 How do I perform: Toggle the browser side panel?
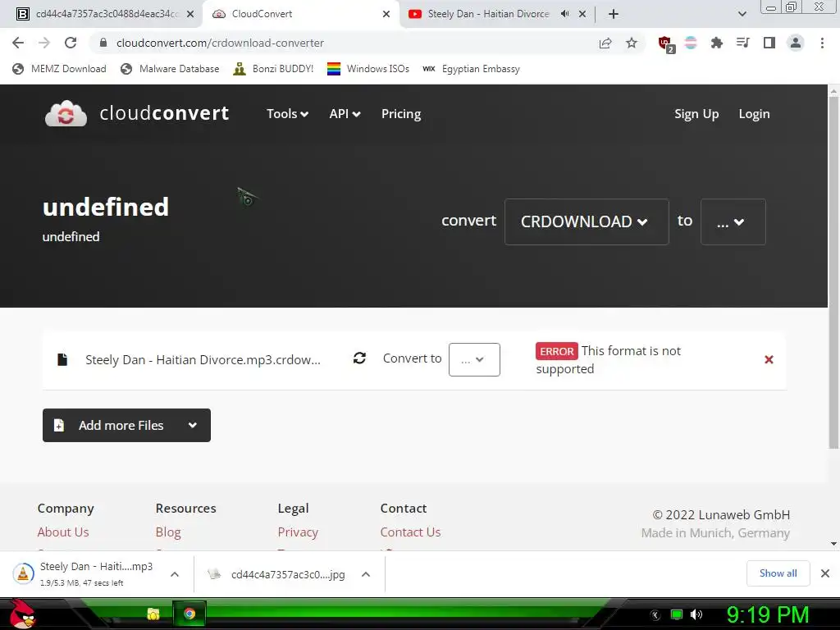[769, 43]
